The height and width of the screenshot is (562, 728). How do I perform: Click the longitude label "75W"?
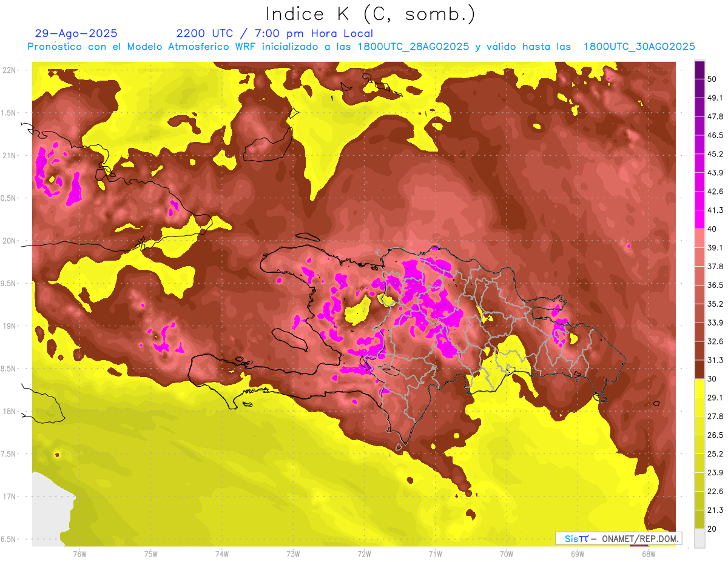(x=150, y=554)
